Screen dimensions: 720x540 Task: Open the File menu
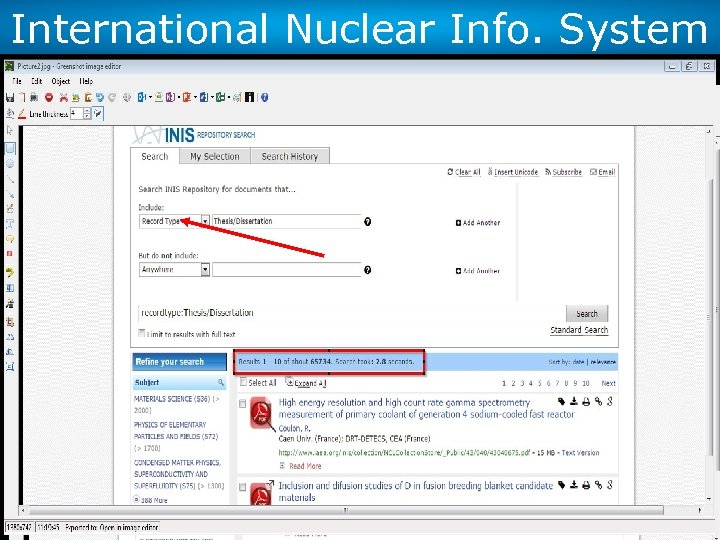(x=17, y=81)
